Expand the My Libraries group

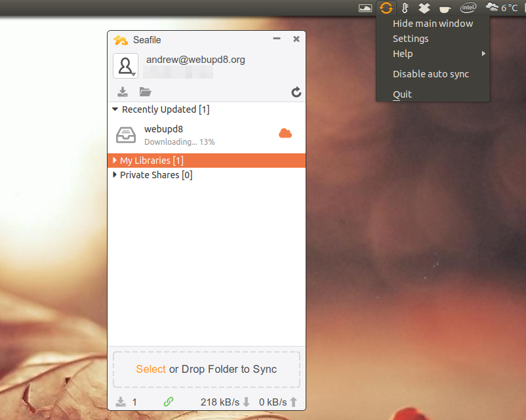click(x=115, y=161)
